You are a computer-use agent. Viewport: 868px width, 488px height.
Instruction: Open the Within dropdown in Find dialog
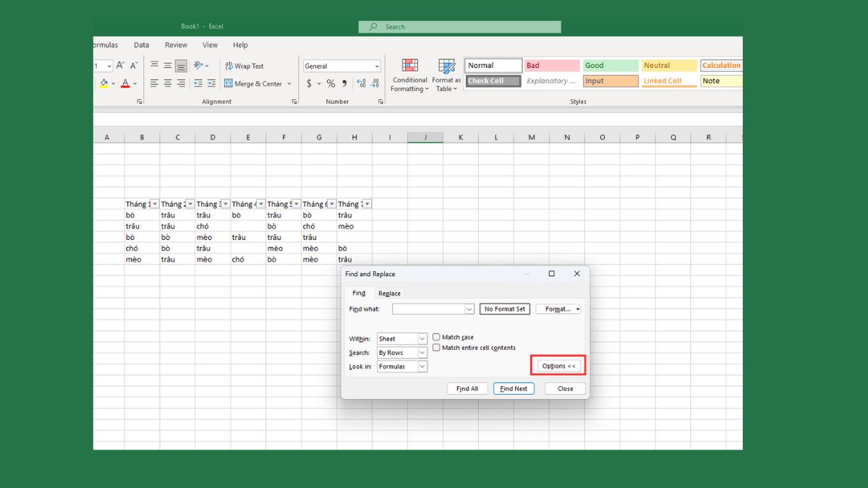click(x=423, y=338)
